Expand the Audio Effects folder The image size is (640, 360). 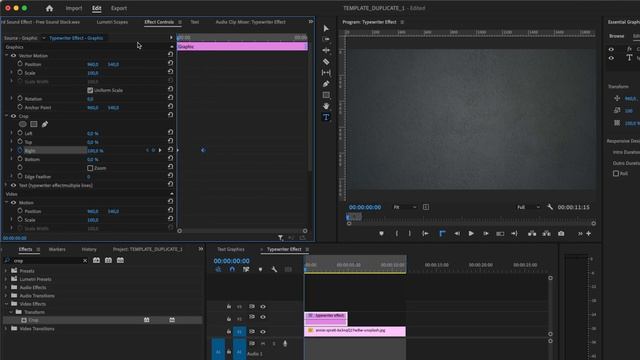6,287
